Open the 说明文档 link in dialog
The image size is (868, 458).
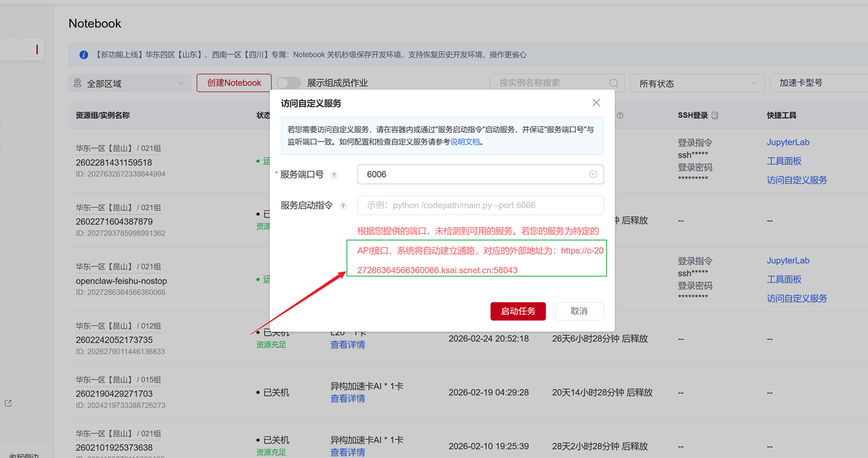click(x=465, y=142)
